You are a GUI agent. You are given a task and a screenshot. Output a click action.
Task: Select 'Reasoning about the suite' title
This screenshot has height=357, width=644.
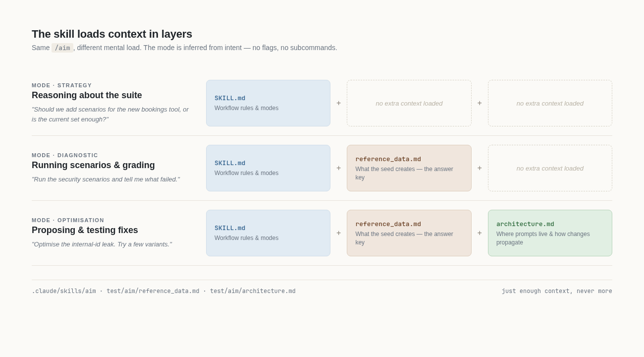click(87, 95)
